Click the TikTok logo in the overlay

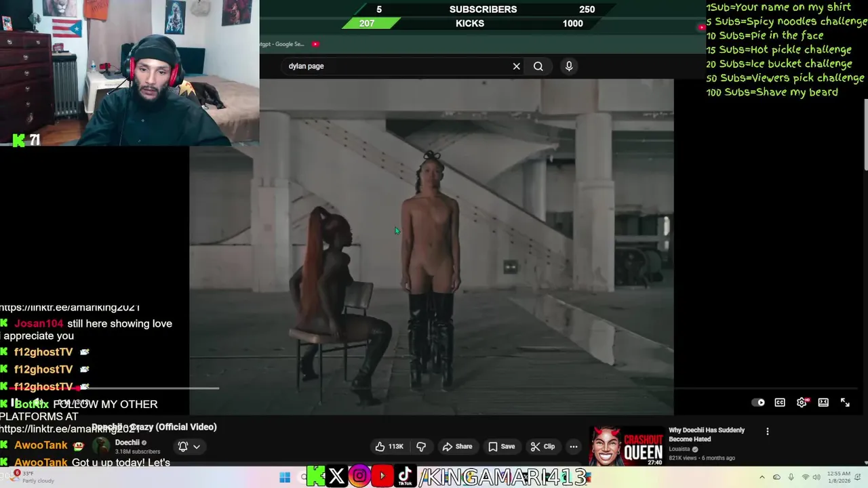(x=405, y=476)
